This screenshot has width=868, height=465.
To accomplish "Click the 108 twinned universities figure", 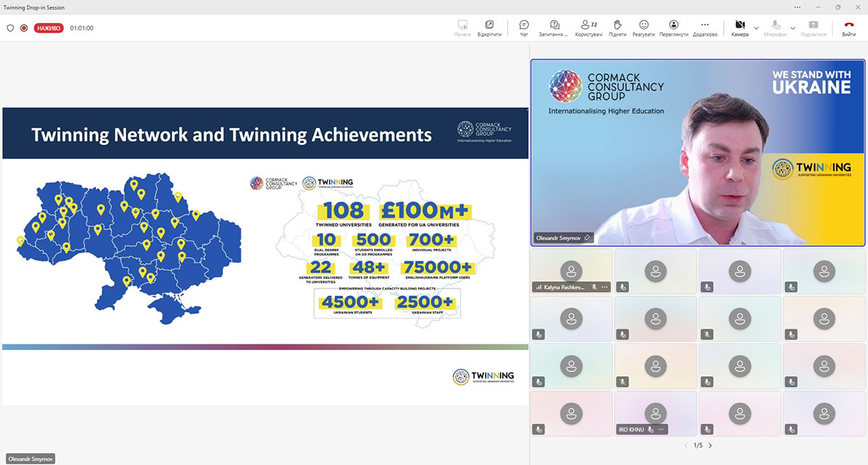I will 344,210.
